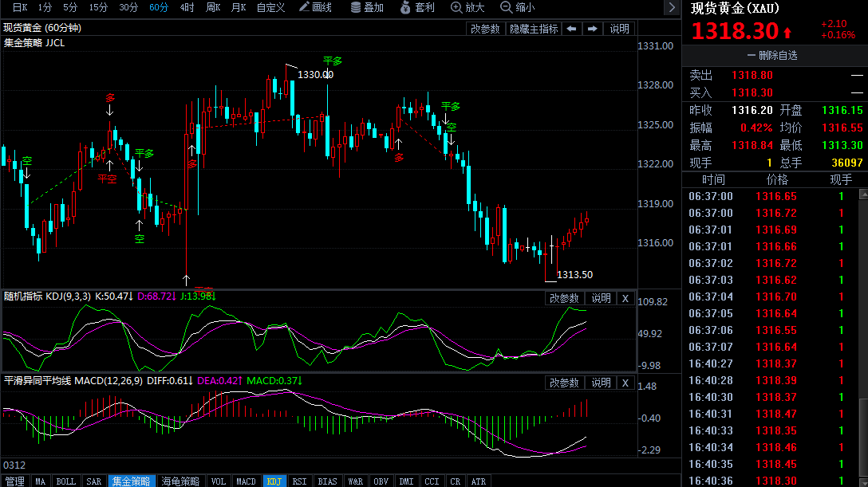Switch to 月K monthly timeframe
The height and width of the screenshot is (487, 868).
(x=239, y=7)
